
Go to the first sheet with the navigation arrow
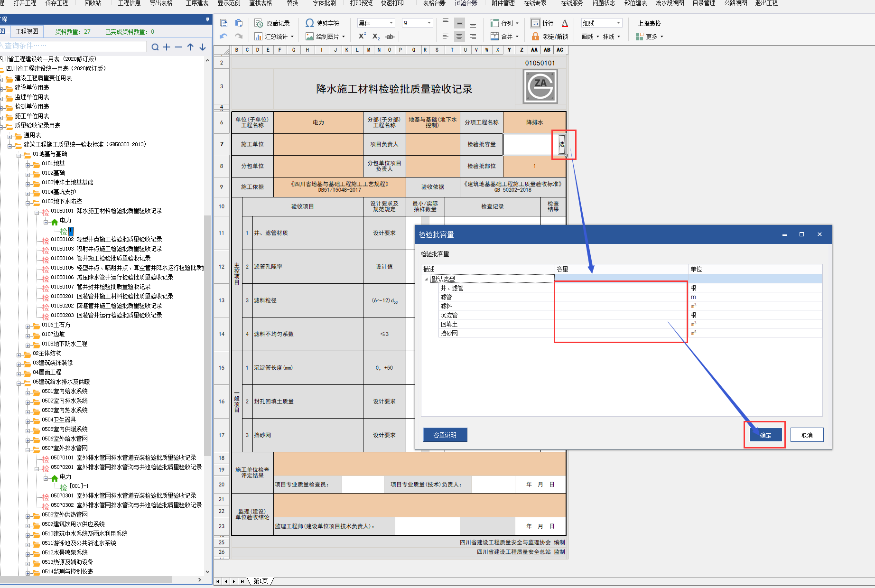click(x=218, y=581)
